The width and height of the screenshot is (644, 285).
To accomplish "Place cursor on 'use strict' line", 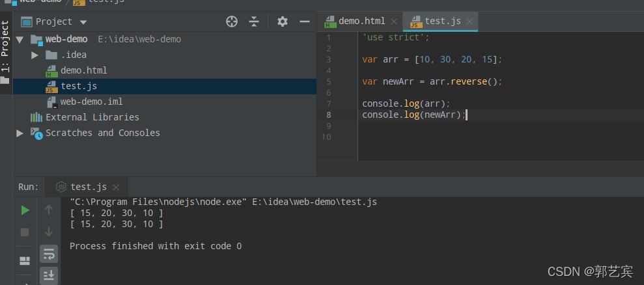I will [395, 38].
